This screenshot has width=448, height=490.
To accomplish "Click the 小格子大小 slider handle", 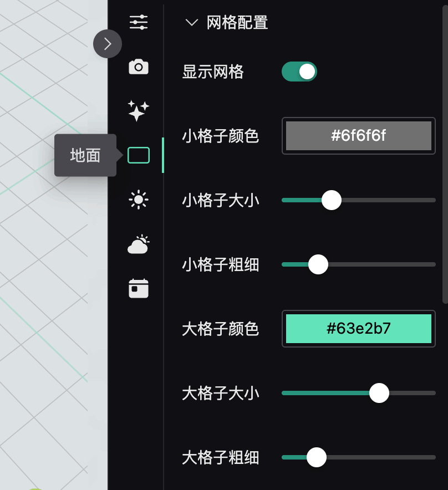I will tap(331, 200).
